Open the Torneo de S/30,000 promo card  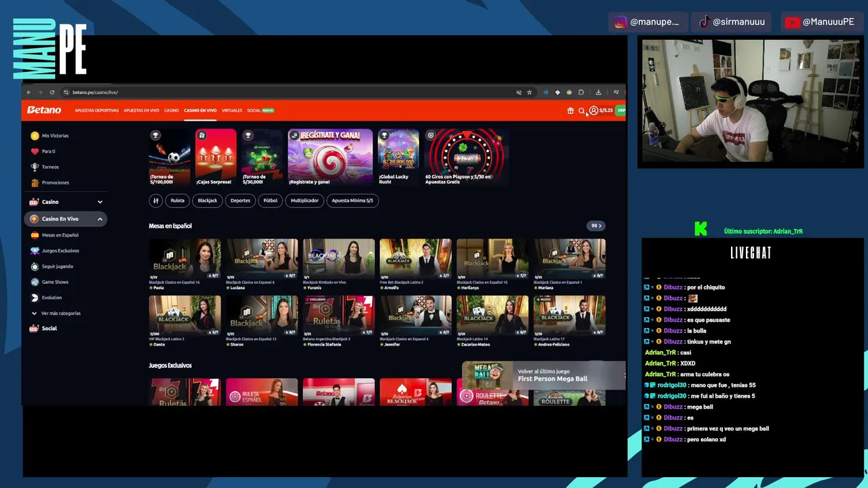(262, 157)
